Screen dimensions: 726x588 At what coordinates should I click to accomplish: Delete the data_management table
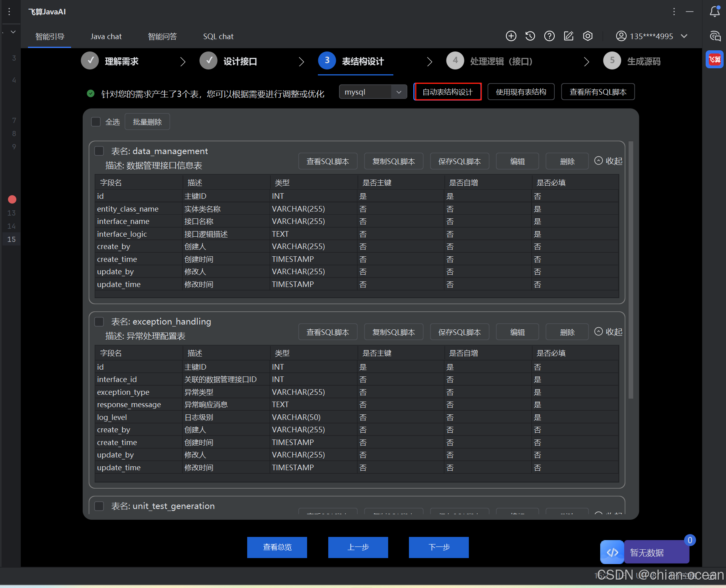567,161
